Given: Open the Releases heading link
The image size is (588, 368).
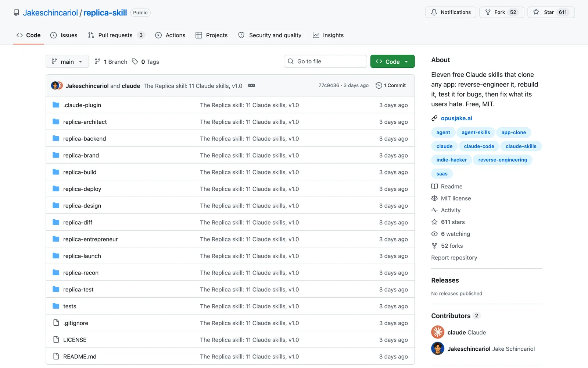Looking at the screenshot, I should pos(445,280).
